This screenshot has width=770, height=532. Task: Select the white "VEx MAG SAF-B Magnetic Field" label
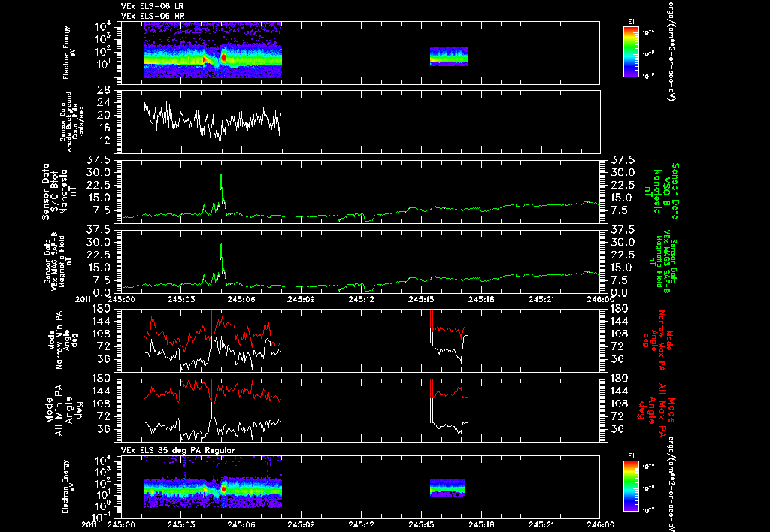coord(59,261)
